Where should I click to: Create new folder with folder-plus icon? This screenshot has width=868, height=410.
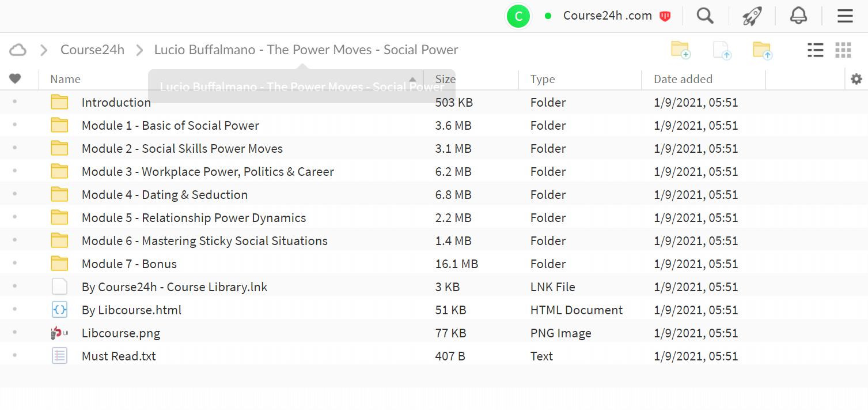tap(681, 50)
